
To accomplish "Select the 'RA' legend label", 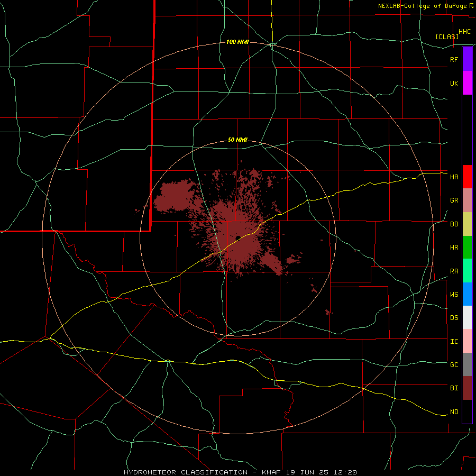I will (x=454, y=271).
